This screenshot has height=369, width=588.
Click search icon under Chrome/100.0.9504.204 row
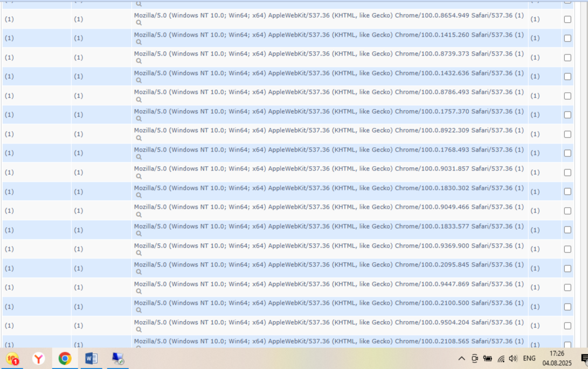point(139,330)
